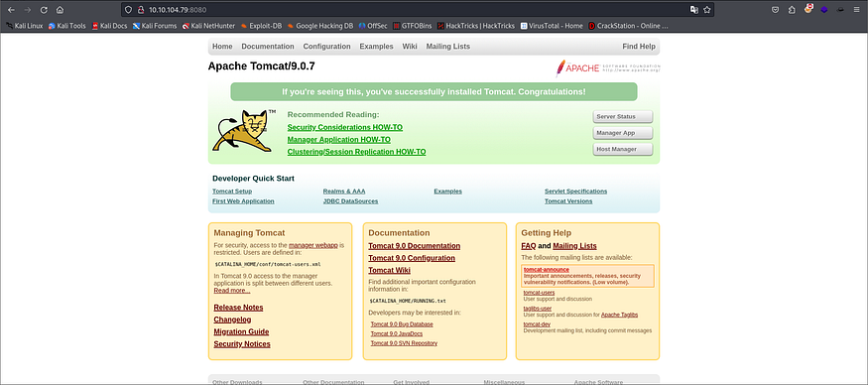Open the Migration Guide link
This screenshot has width=868, height=385.
tap(241, 331)
